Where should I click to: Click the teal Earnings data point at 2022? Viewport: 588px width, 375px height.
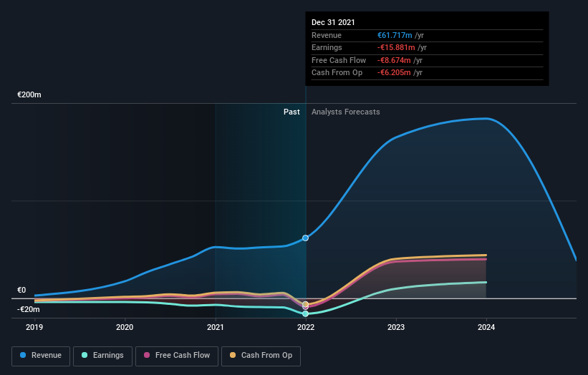[306, 313]
